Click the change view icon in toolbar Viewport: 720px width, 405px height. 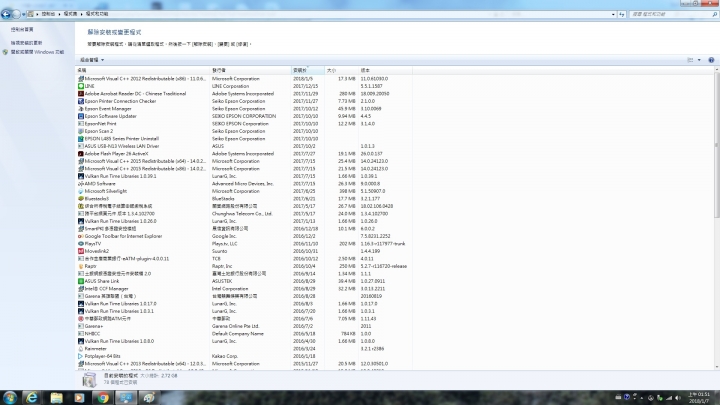point(690,60)
